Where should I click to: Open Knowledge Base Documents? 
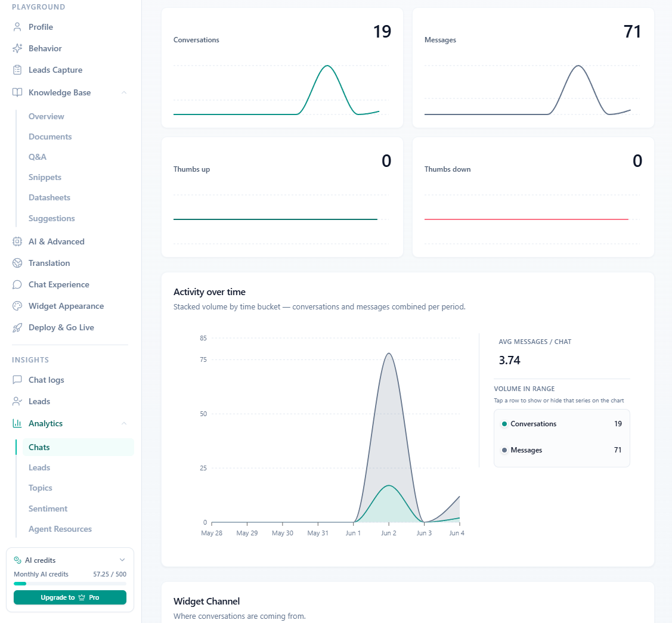tap(50, 137)
